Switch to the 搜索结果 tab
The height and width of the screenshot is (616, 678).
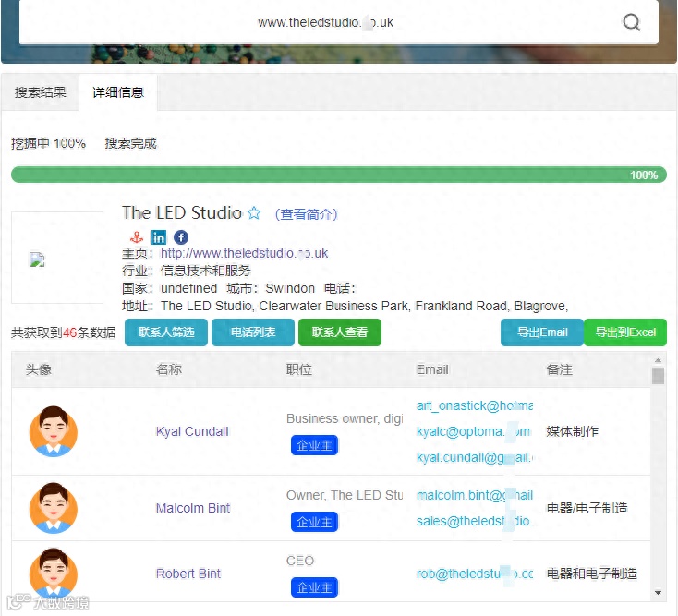(41, 92)
